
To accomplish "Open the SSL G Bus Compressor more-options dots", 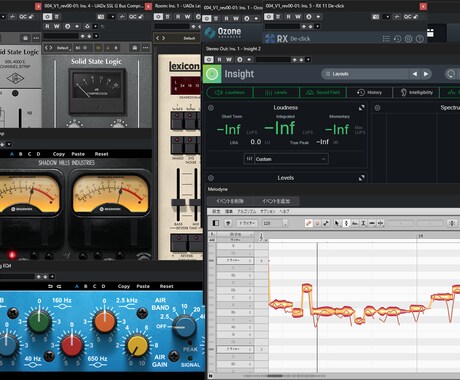I will pyautogui.click(x=146, y=48).
